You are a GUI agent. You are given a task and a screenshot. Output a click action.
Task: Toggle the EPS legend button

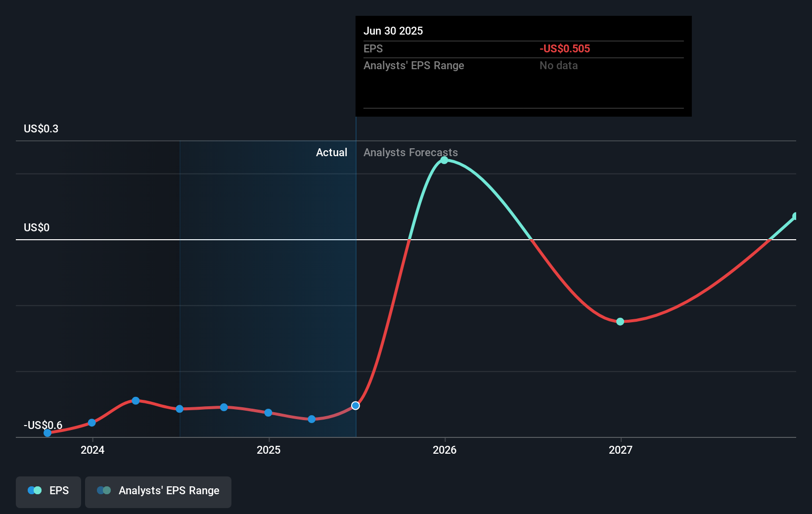(48, 492)
